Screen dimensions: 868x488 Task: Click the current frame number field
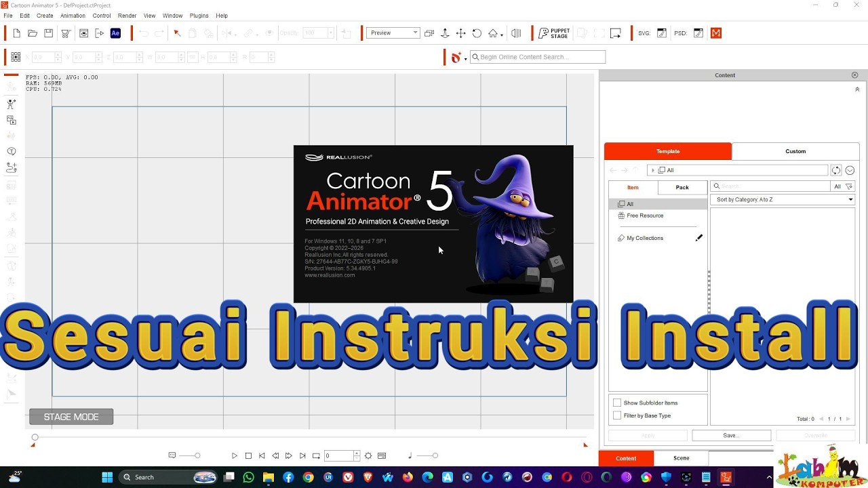coord(338,456)
